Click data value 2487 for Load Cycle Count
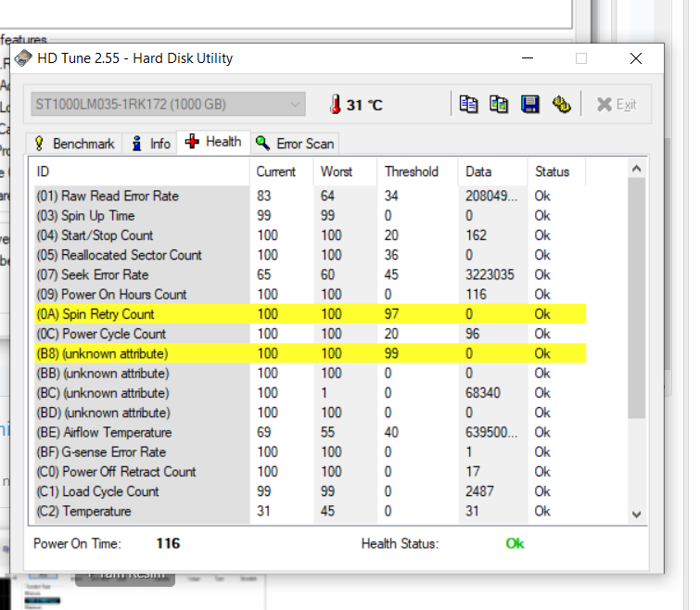 [479, 491]
